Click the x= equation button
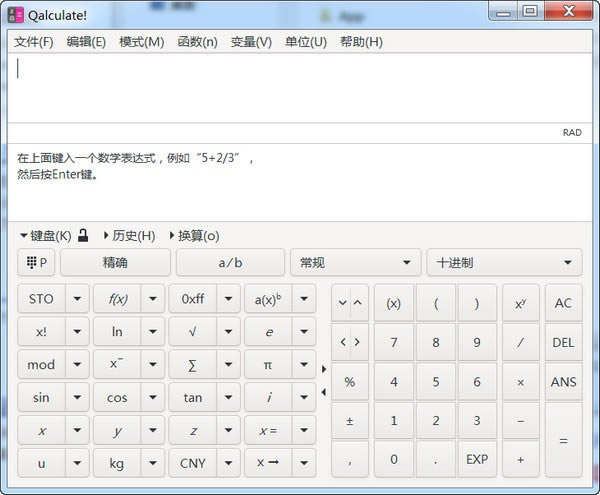Viewport: 600px width, 495px height. pos(268,431)
